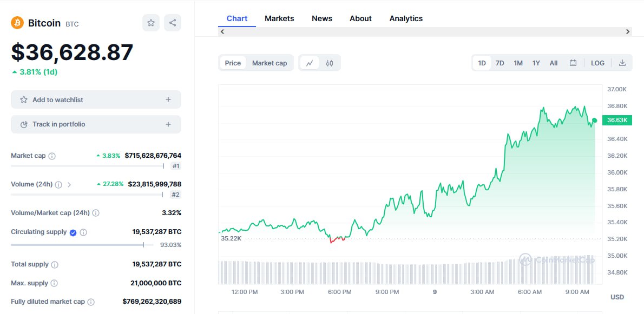Click the share icon near Bitcoin title
644x314 pixels.
coord(173,23)
